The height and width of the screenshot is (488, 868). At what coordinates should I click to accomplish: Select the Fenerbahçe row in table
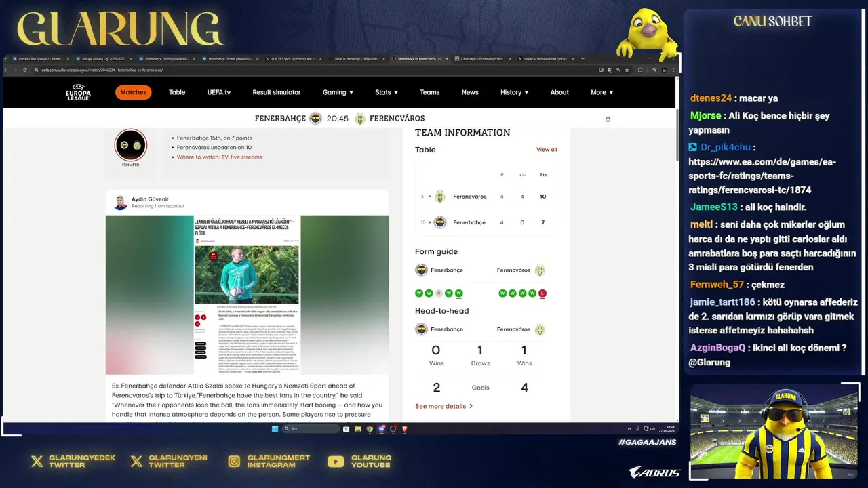[486, 222]
